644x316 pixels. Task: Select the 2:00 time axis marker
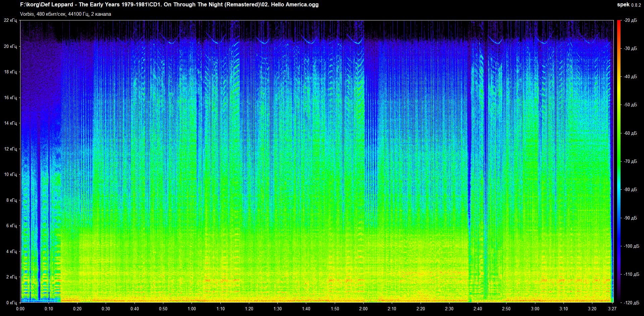point(363,309)
